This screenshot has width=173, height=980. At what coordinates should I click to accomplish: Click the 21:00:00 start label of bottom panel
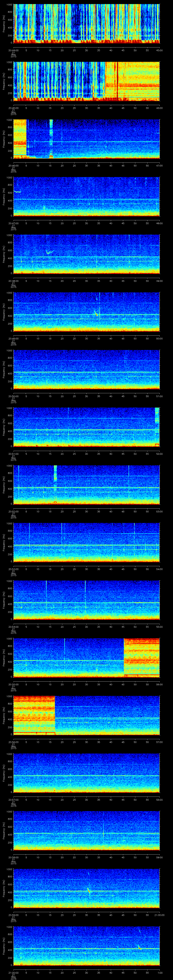click(14, 973)
